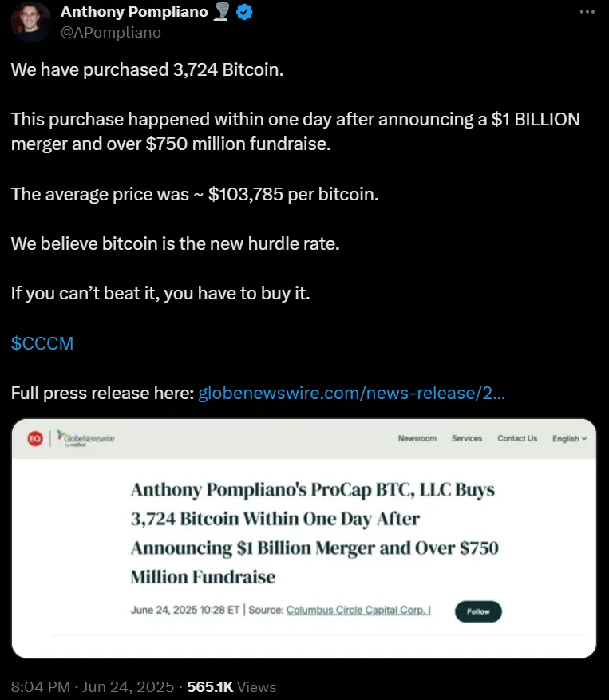Screen dimensions: 609x700
Task: Click the tornado emoji beside the name
Action: pos(223,12)
